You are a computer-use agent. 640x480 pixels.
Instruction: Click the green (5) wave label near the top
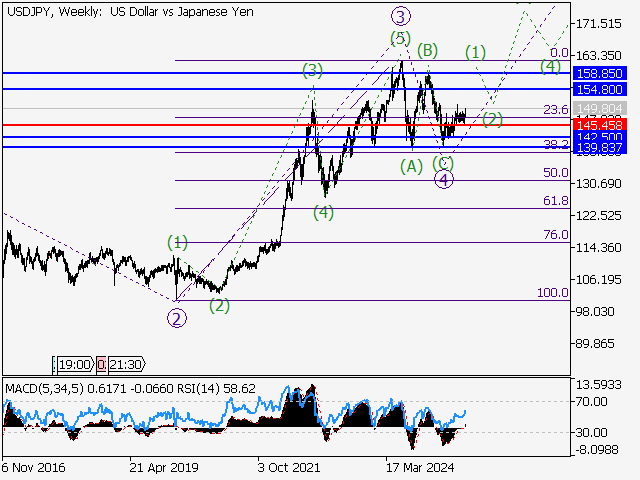coord(400,38)
